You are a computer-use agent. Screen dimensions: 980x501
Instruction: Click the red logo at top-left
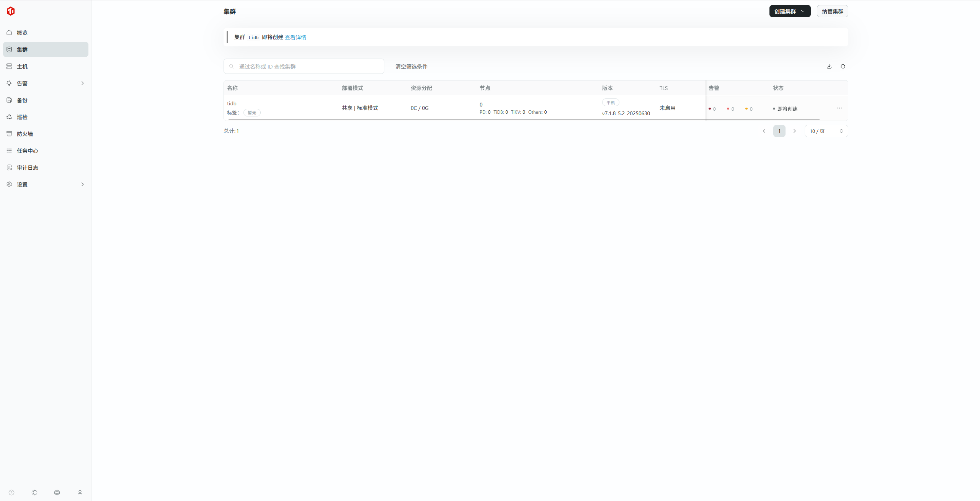click(11, 11)
